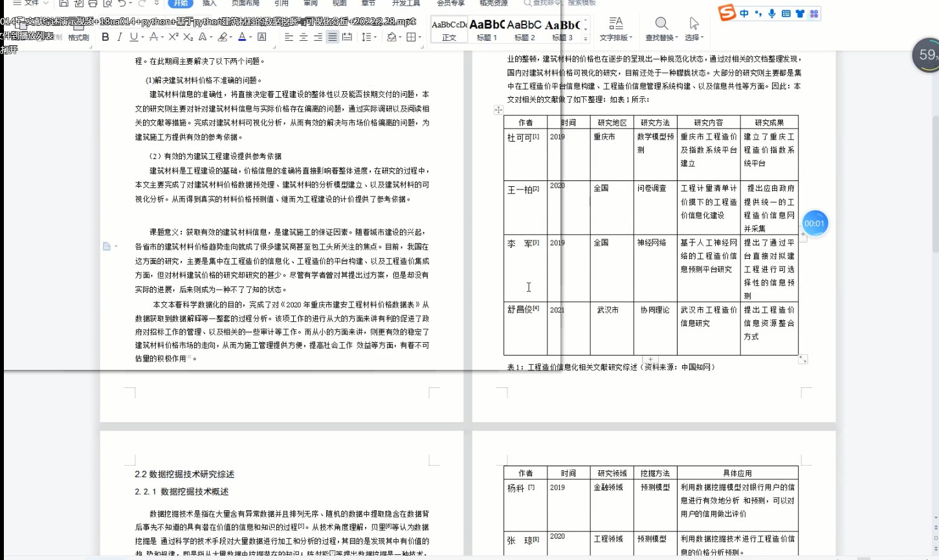
Task: Apply underline to text
Action: pos(133,37)
